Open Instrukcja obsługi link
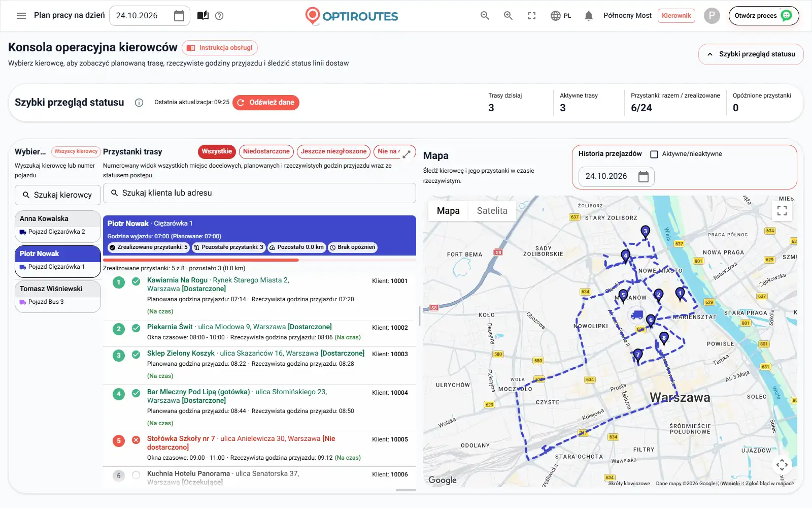Image resolution: width=812 pixels, height=508 pixels. pyautogui.click(x=220, y=48)
